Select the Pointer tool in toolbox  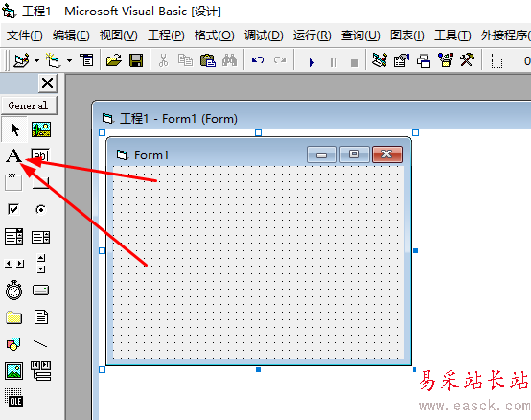[x=14, y=129]
